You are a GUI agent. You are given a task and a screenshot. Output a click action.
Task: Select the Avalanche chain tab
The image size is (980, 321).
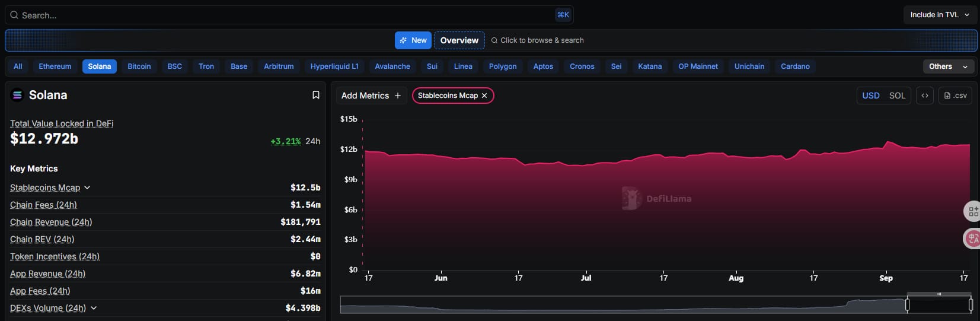tap(392, 66)
